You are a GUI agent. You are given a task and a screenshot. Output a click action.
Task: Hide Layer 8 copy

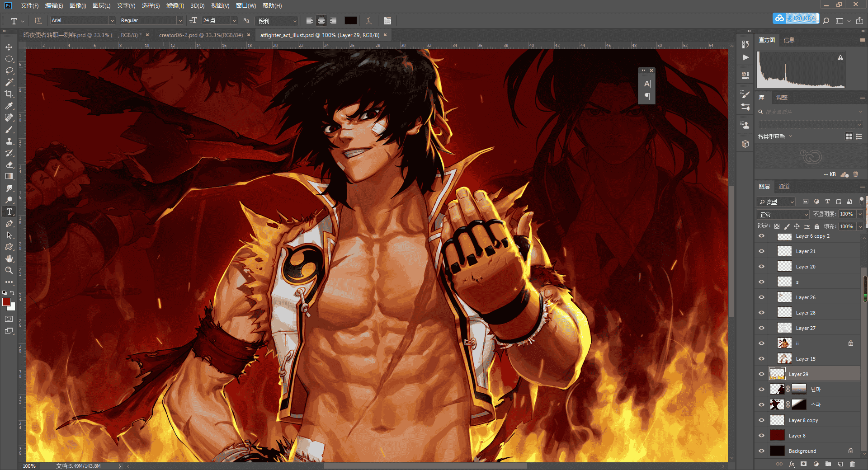pos(761,420)
